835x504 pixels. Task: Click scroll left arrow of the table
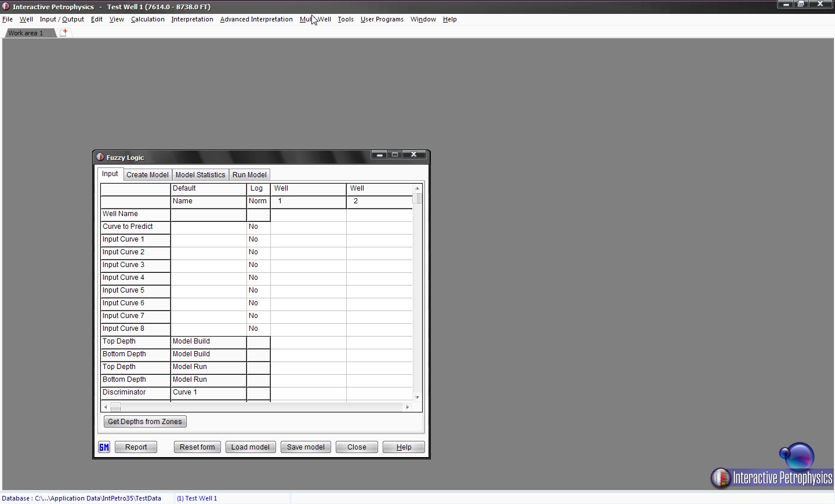click(x=105, y=407)
